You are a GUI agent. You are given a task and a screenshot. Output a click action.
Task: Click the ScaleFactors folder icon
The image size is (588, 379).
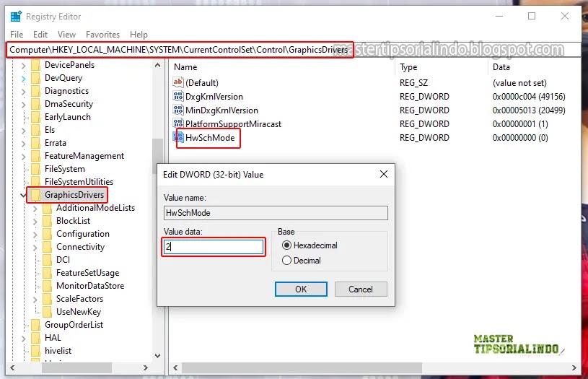click(47, 299)
